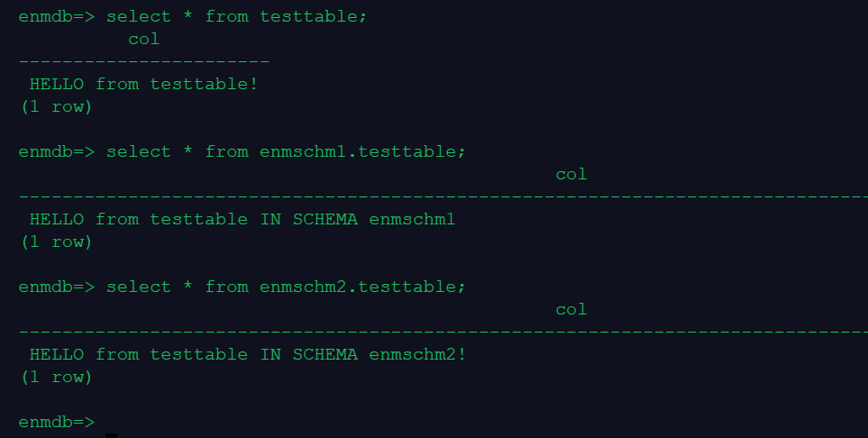Viewport: 868px width, 438px height.
Task: Click the enmdb prompt before the enmschm1 query
Action: tap(56, 151)
